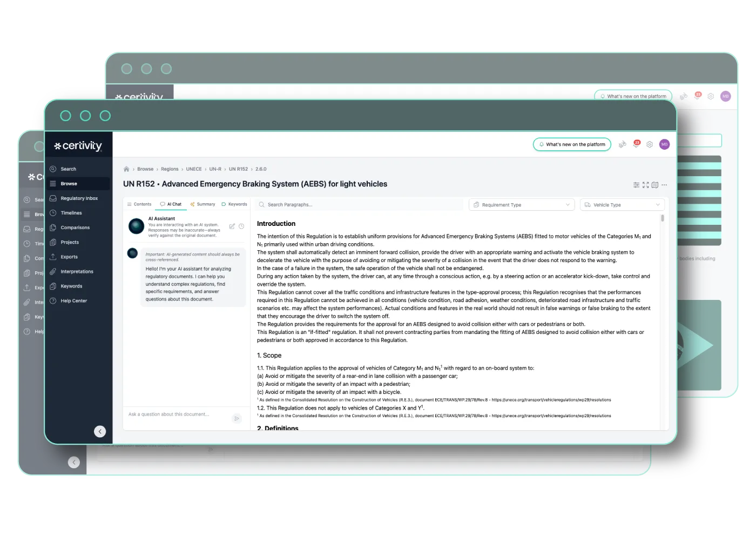Image resolution: width=756 pixels, height=535 pixels.
Task: Open the Regulatory Inbox tray icon
Action: tap(53, 198)
